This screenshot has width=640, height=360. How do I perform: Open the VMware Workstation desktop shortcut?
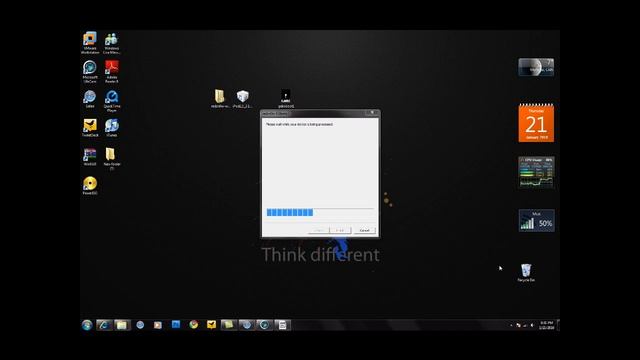(90, 42)
